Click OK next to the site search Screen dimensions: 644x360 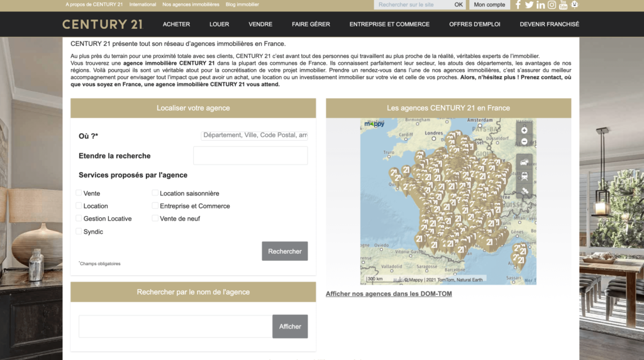coord(458,4)
